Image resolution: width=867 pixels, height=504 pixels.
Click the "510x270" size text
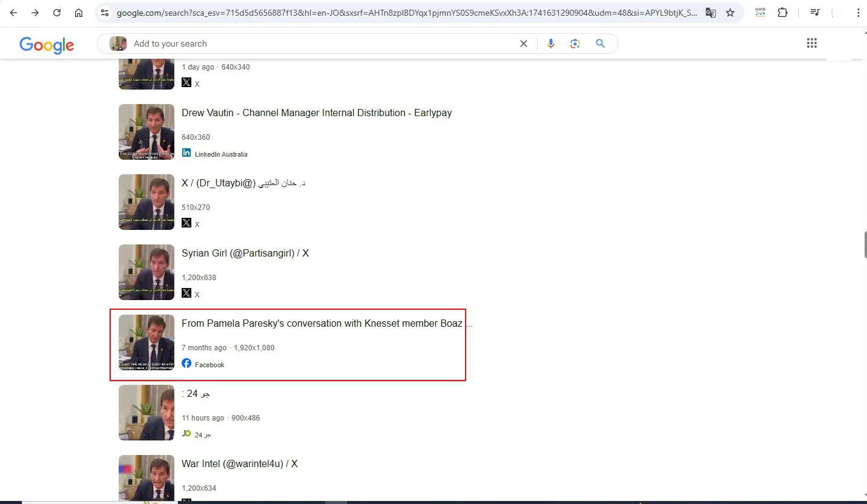pyautogui.click(x=195, y=208)
